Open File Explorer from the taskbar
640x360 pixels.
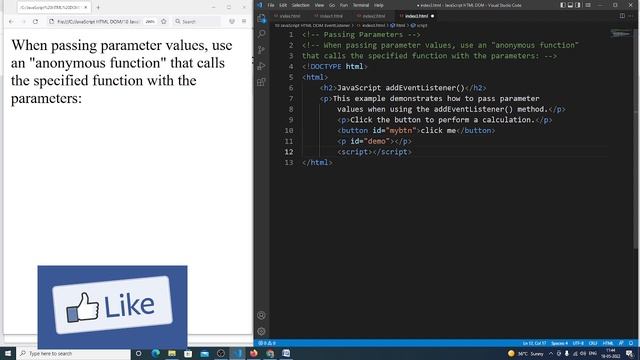pos(172,353)
